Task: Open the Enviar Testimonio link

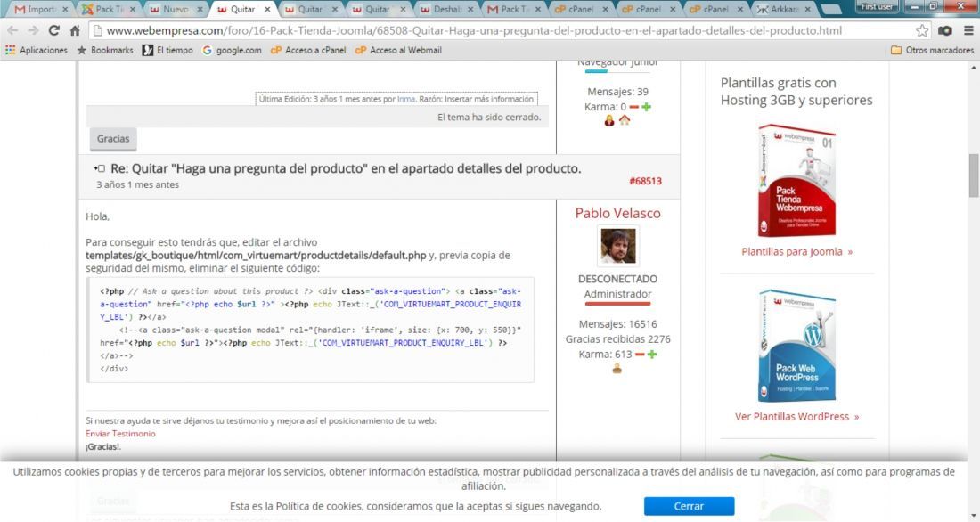Action: 120,434
